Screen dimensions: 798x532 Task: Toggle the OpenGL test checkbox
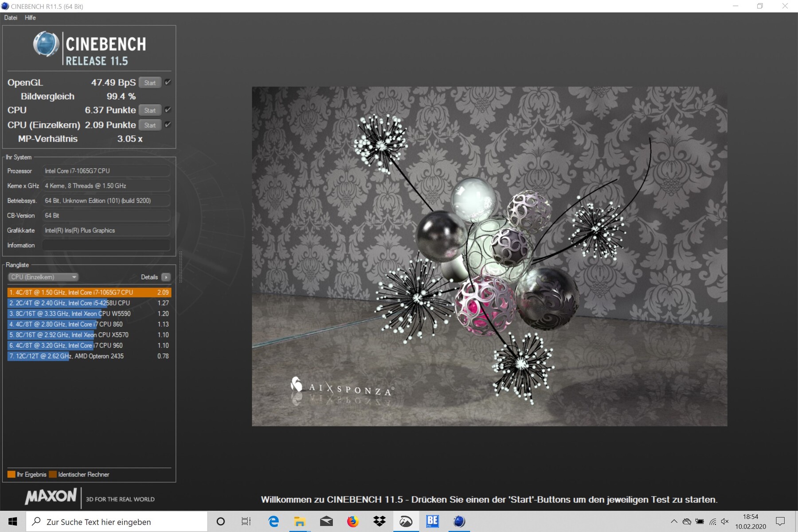(x=168, y=82)
